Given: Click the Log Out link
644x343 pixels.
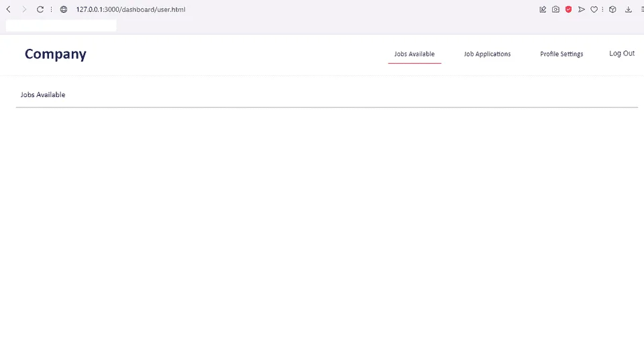Looking at the screenshot, I should (x=622, y=54).
